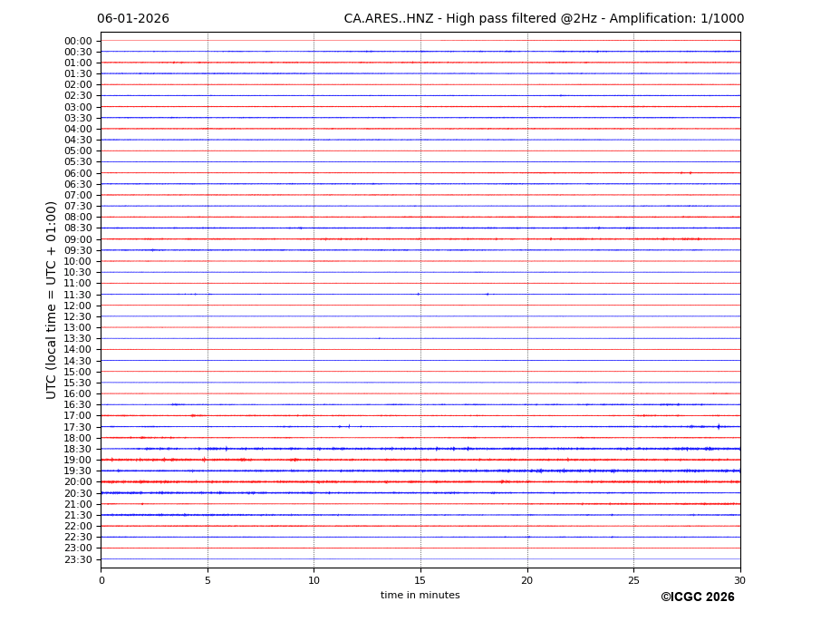Click the 25 tick on the x-axis
Image resolution: width=840 pixels, height=631 pixels.
(x=633, y=580)
